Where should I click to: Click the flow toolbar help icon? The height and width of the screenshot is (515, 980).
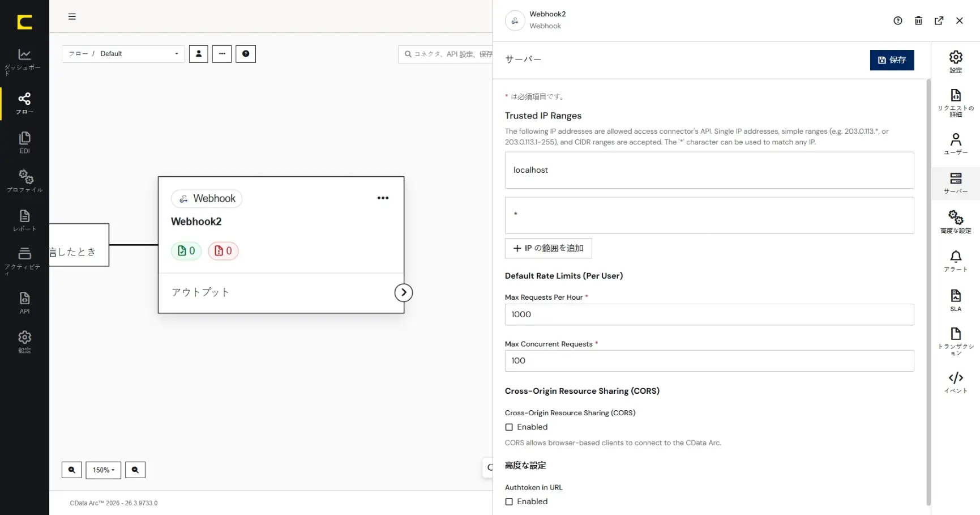point(246,54)
